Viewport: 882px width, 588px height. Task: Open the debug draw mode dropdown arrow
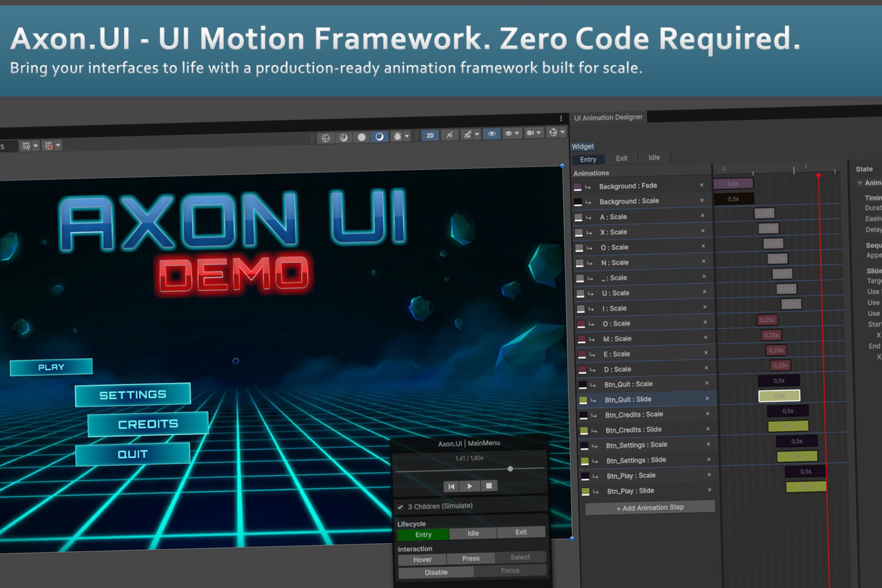(407, 136)
